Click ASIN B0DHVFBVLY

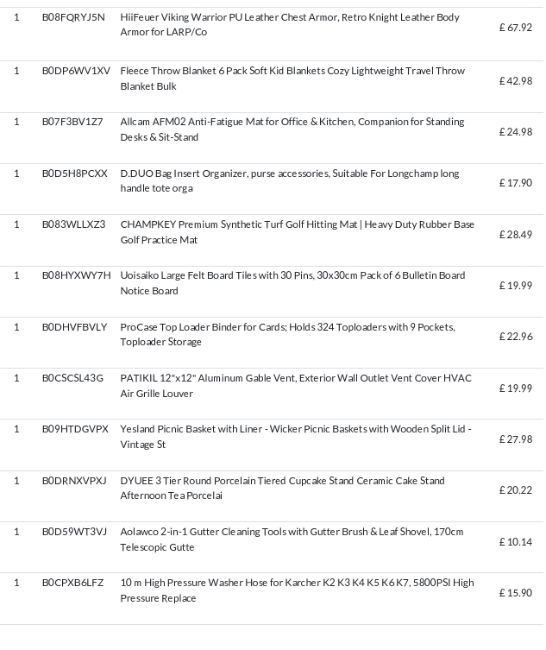(x=75, y=327)
